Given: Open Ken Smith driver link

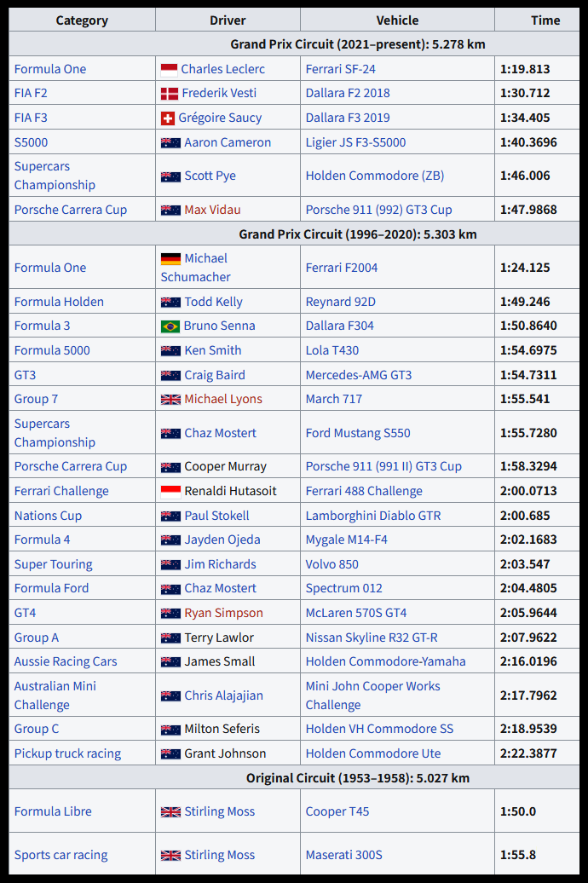Looking at the screenshot, I should click(213, 350).
